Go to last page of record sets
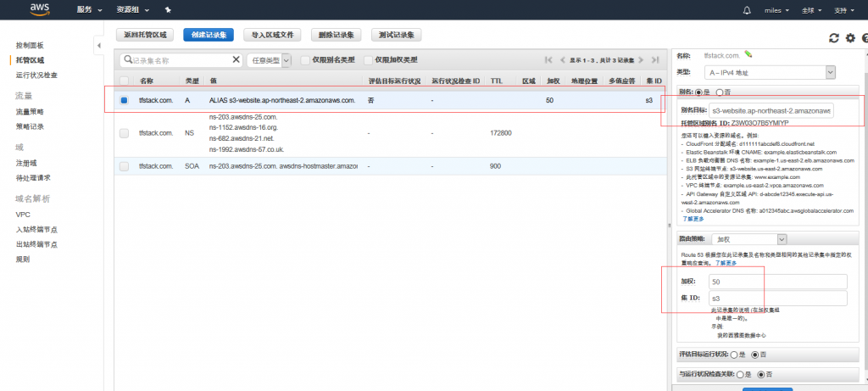868x391 pixels. pos(655,60)
